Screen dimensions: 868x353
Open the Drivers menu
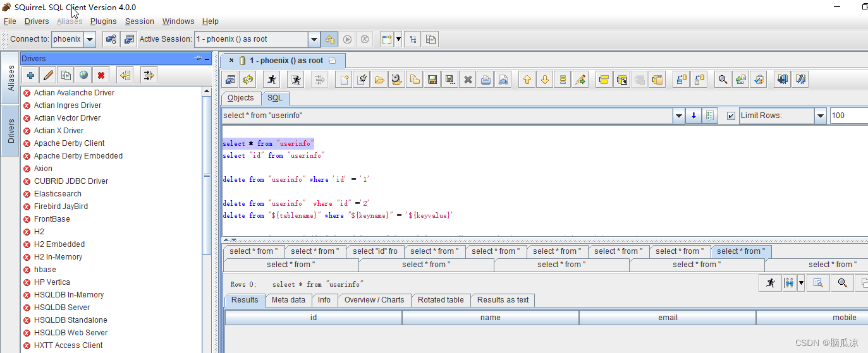tap(37, 21)
